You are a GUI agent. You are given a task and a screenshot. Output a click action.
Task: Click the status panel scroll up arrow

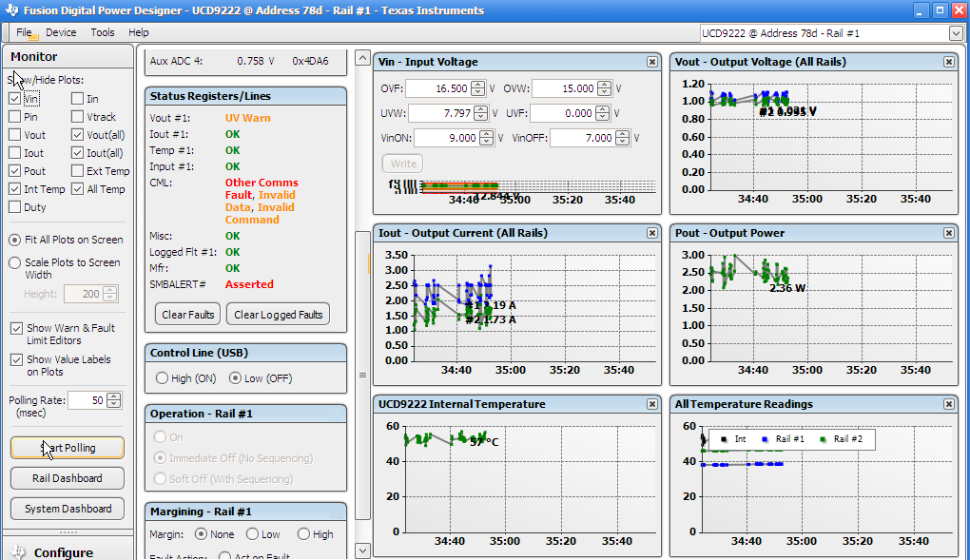pos(362,58)
